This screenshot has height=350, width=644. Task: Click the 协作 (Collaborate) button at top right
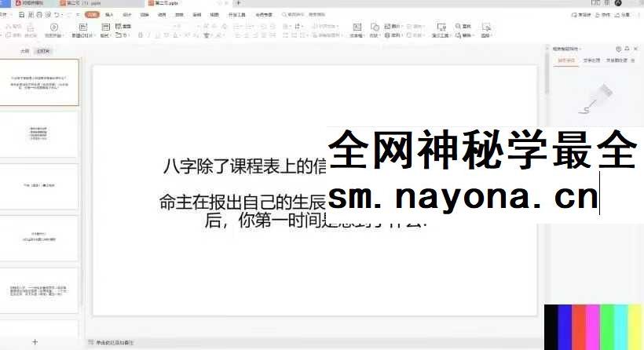tap(603, 15)
